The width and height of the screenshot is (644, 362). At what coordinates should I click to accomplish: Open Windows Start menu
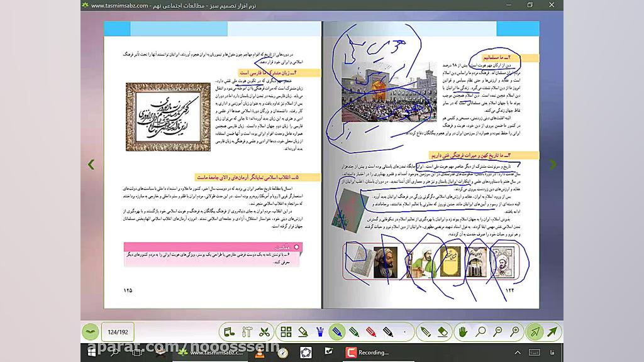coord(92,352)
